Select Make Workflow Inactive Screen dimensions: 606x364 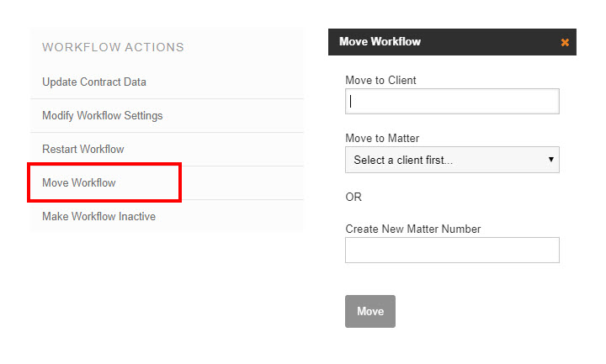[x=98, y=217]
